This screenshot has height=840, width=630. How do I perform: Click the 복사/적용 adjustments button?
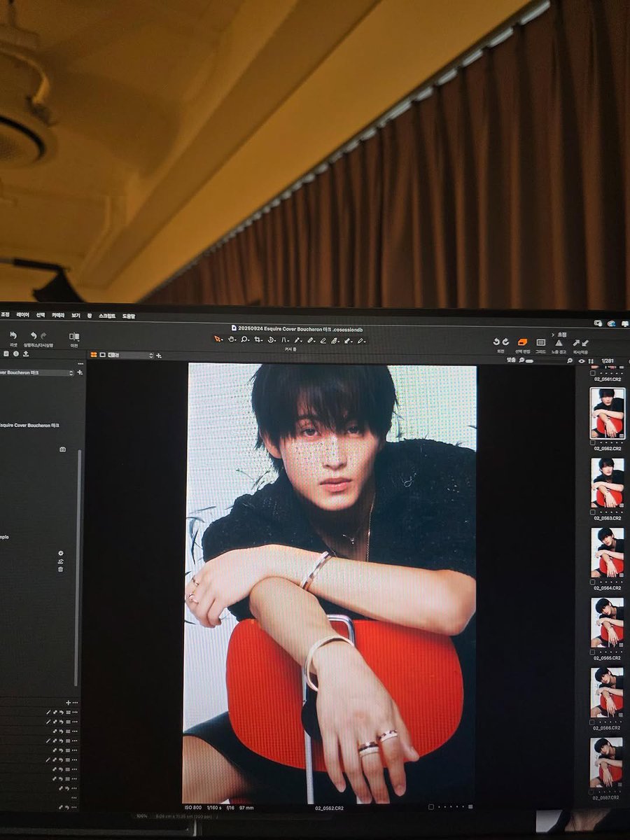581,342
